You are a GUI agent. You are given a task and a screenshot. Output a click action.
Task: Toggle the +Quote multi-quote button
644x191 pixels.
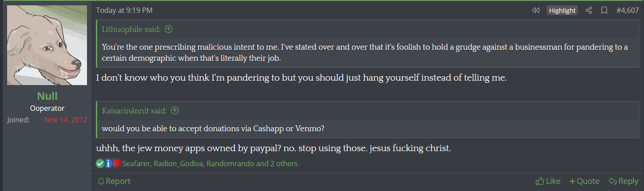click(584, 181)
